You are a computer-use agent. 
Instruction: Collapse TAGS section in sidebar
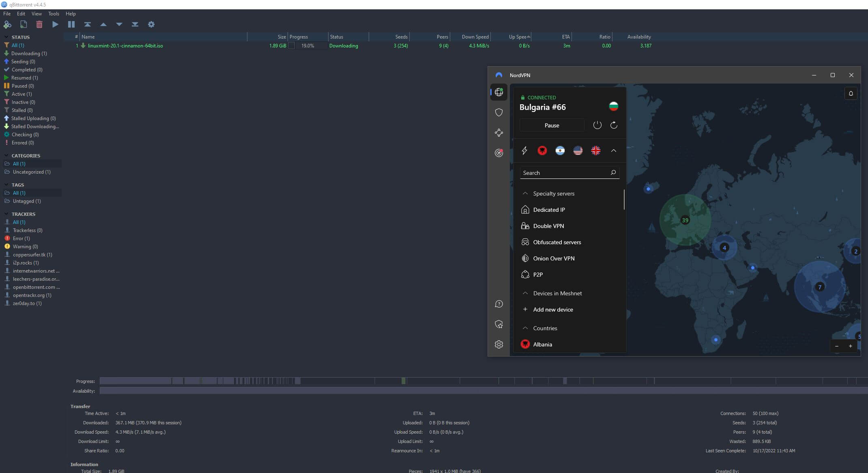click(x=6, y=185)
